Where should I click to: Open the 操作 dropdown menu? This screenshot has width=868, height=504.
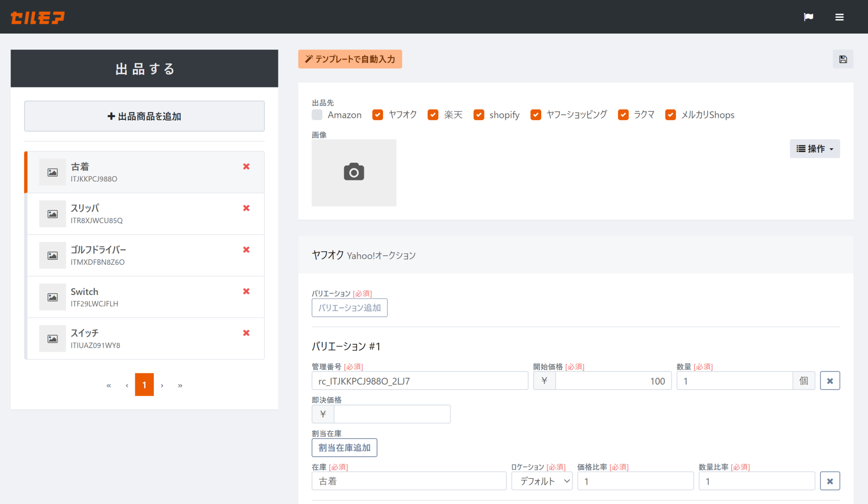click(x=815, y=149)
